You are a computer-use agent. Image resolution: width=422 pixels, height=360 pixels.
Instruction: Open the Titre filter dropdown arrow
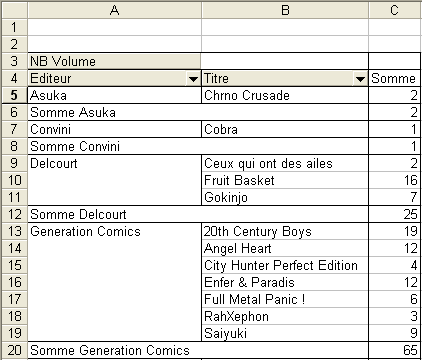360,79
